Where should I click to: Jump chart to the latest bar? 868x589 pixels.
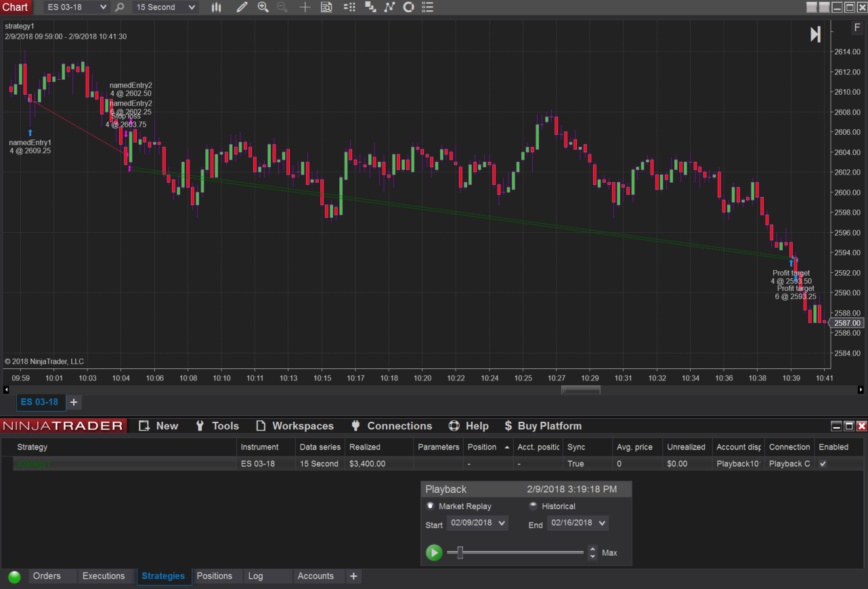(x=816, y=34)
